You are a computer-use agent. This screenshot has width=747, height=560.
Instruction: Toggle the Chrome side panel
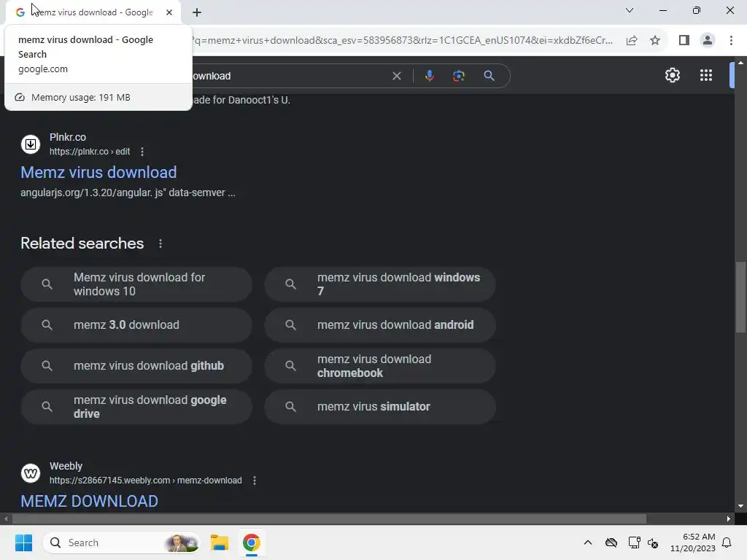[684, 41]
